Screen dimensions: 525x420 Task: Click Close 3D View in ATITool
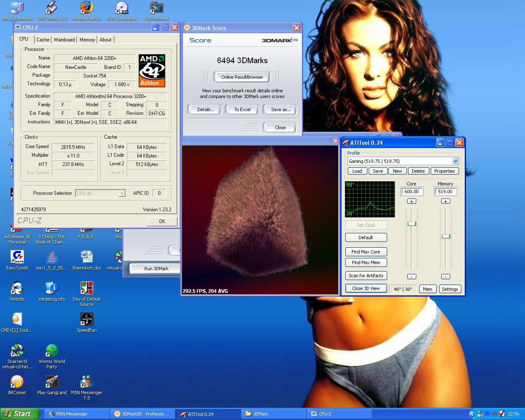point(366,288)
